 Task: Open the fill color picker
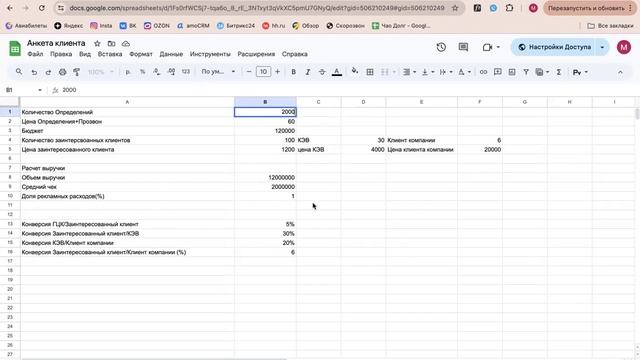(355, 71)
